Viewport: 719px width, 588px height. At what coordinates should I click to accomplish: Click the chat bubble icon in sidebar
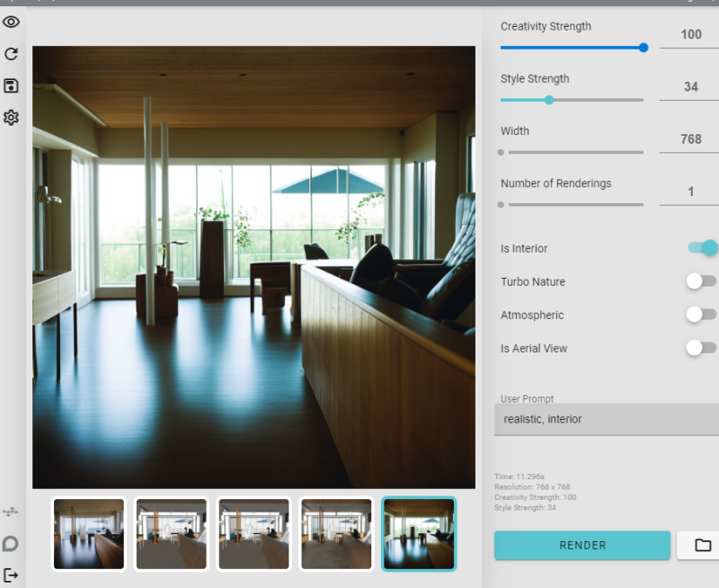tap(11, 544)
